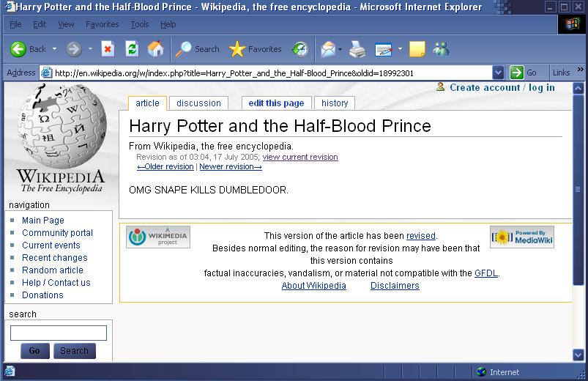This screenshot has width=588, height=381.
Task: Open the Search magnifier toolbar button
Action: point(197,49)
